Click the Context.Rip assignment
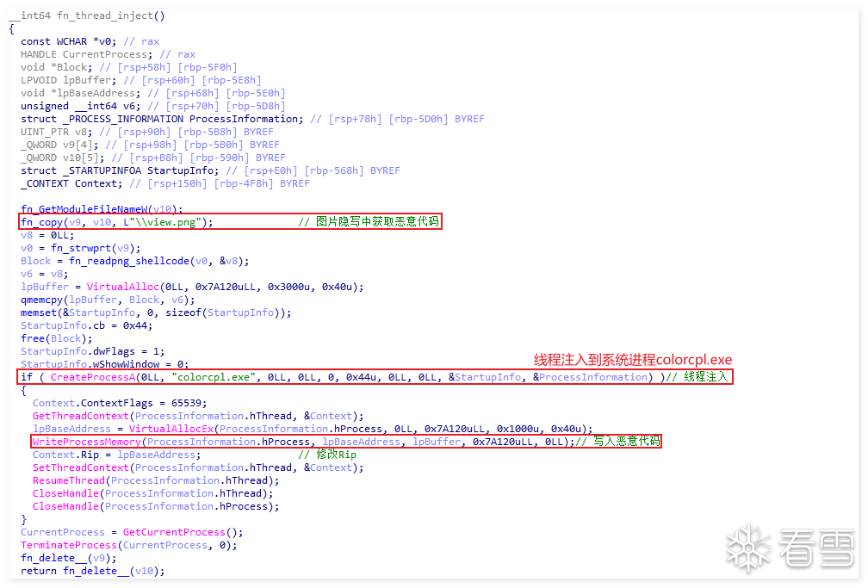 tap(116, 455)
